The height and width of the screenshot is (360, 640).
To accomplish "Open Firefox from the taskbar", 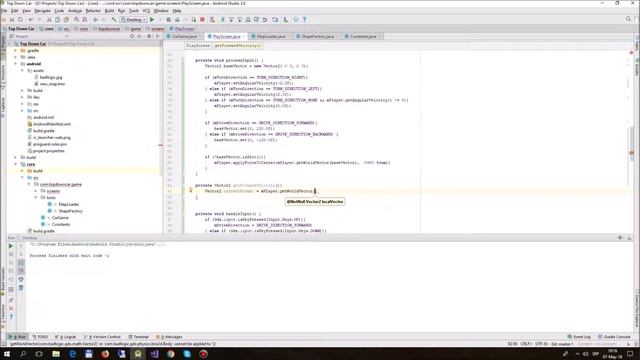I will [105, 354].
